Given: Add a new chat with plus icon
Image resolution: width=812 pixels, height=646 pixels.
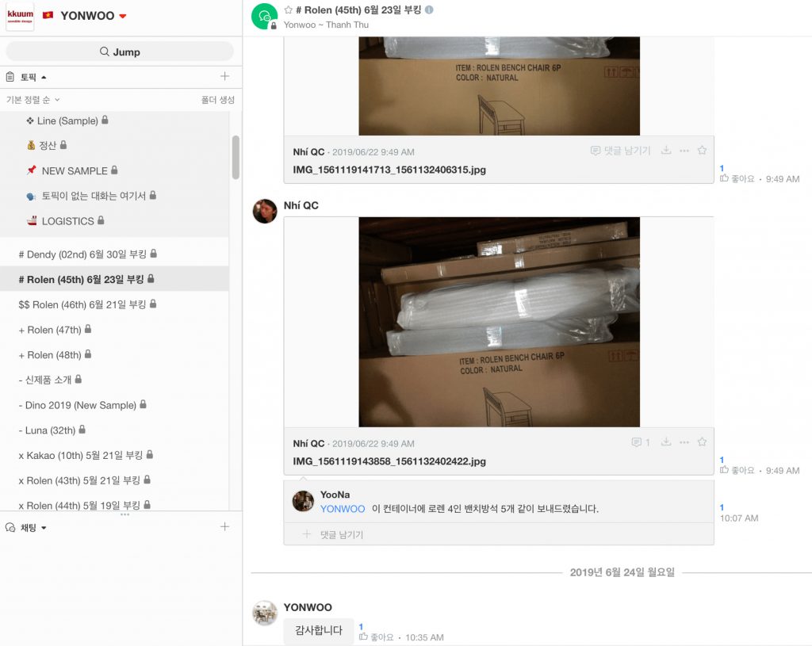Looking at the screenshot, I should pos(224,527).
